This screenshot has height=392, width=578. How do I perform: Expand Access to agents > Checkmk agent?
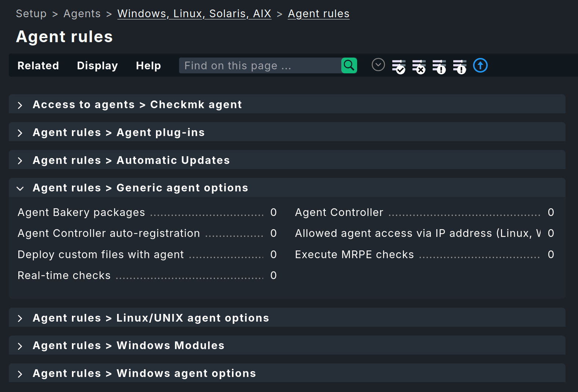point(137,104)
